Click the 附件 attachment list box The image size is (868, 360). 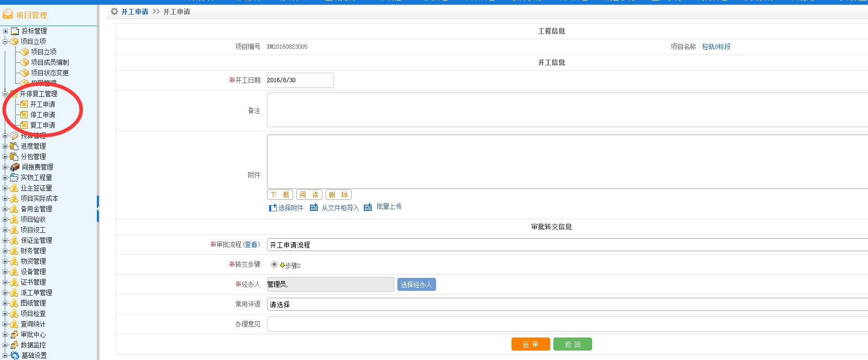pos(567,162)
